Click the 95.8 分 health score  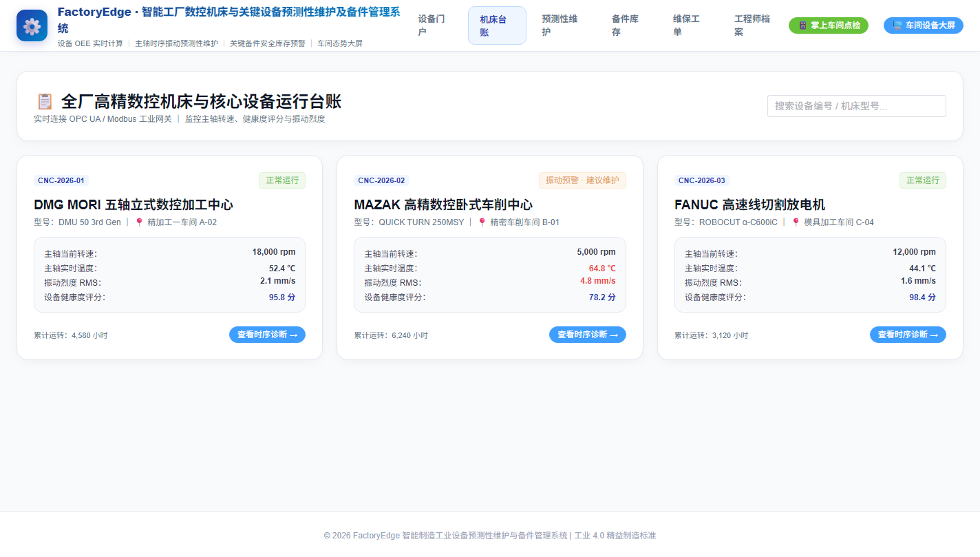[282, 297]
